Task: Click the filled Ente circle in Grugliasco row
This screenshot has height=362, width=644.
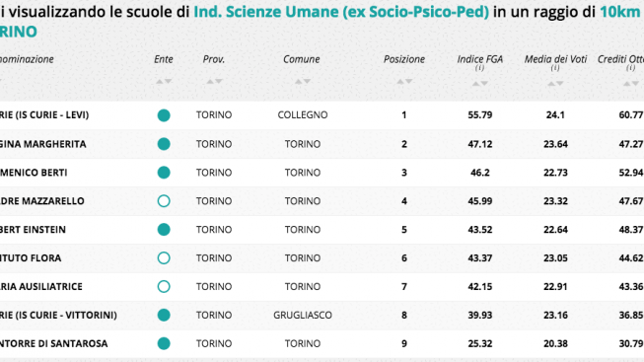Action: (x=164, y=316)
